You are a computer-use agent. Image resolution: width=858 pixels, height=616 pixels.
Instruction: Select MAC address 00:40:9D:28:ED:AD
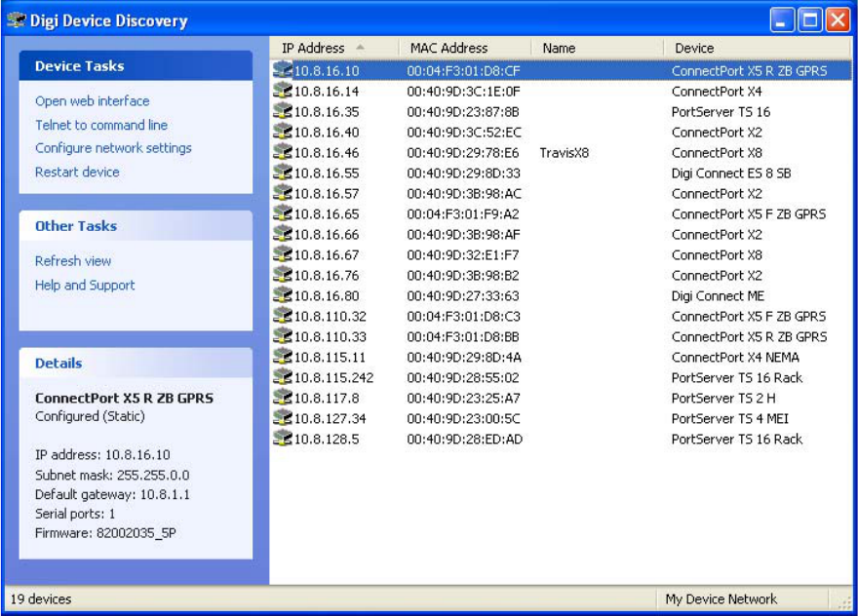coord(464,439)
